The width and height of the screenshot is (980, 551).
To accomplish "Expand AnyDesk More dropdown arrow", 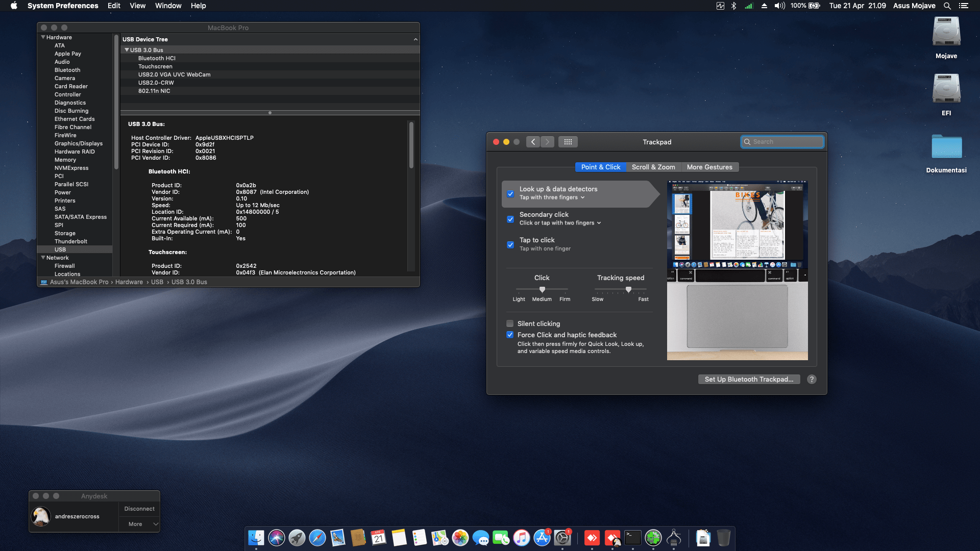I will (156, 524).
